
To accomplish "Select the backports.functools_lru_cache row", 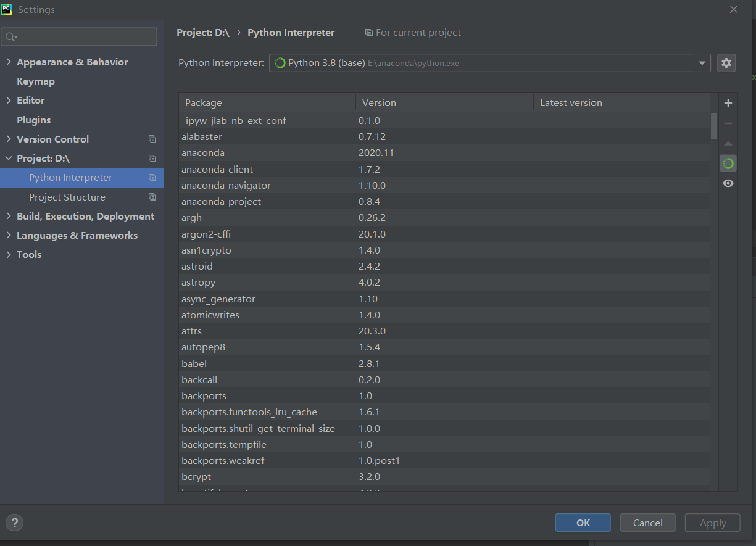I will [444, 412].
